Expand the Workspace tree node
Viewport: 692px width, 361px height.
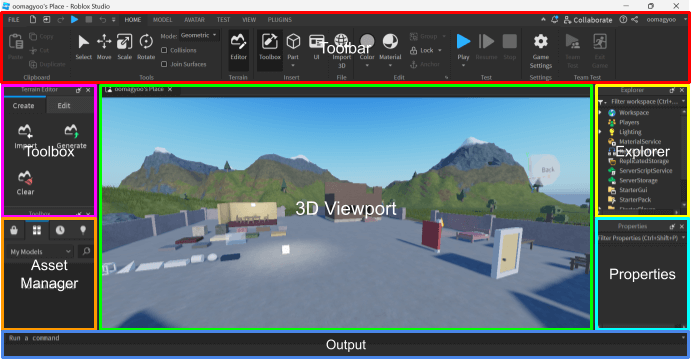[600, 113]
